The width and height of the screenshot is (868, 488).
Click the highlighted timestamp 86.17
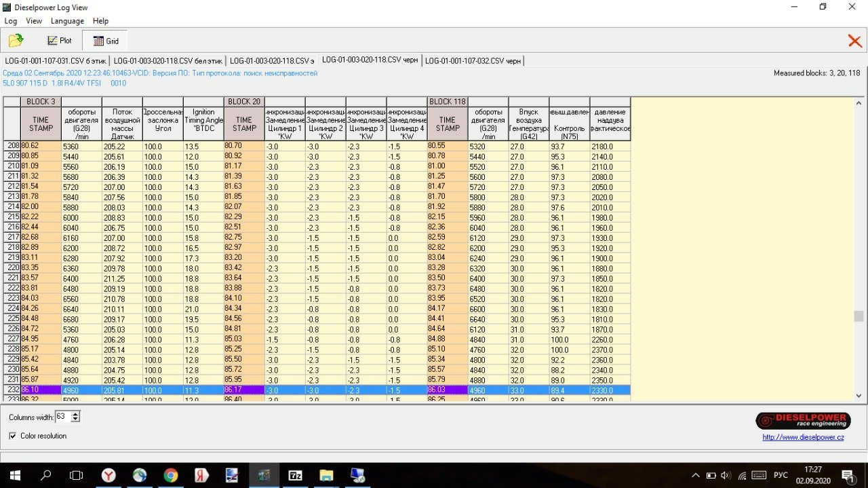point(244,390)
